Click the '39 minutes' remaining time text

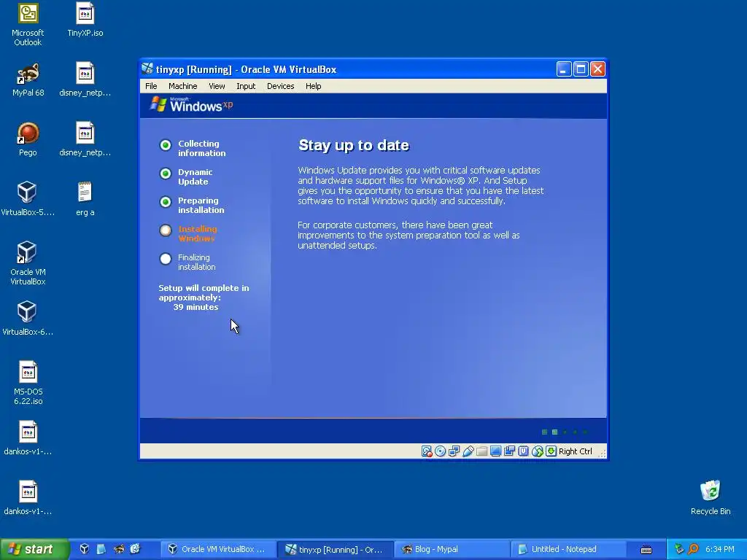click(x=196, y=307)
